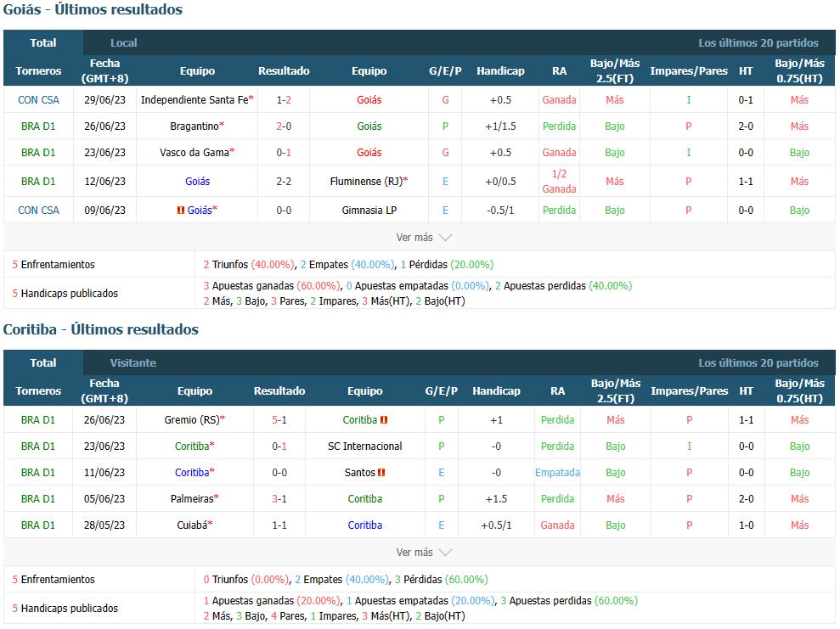Click red card icon beside Coritiba vs Gremio
Image resolution: width=840 pixels, height=629 pixels.
[384, 420]
